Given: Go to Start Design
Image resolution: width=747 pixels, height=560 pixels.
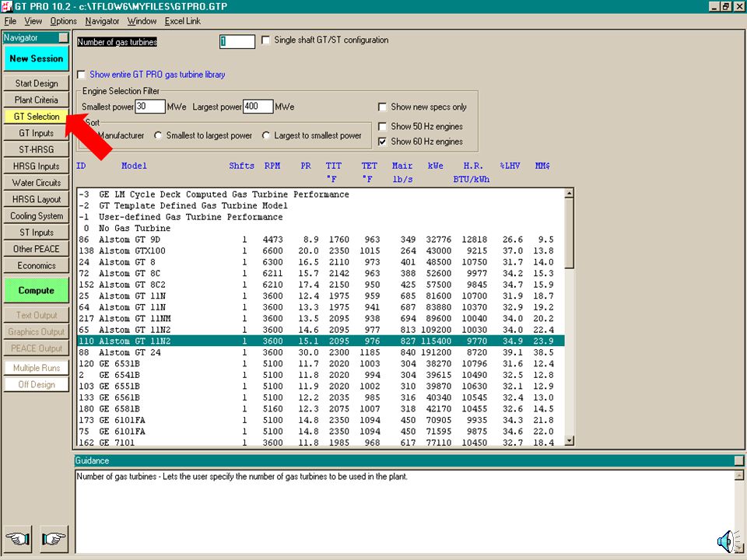Looking at the screenshot, I should point(37,83).
